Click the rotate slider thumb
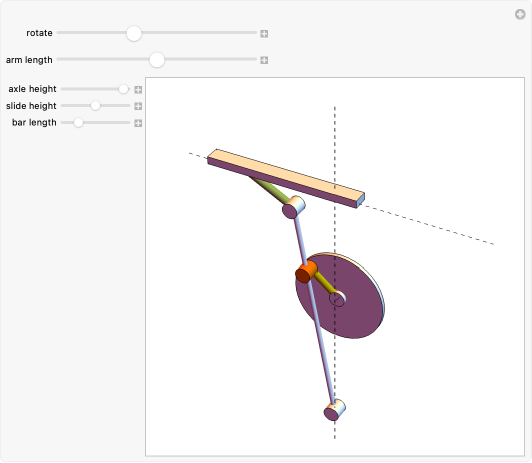 click(134, 33)
